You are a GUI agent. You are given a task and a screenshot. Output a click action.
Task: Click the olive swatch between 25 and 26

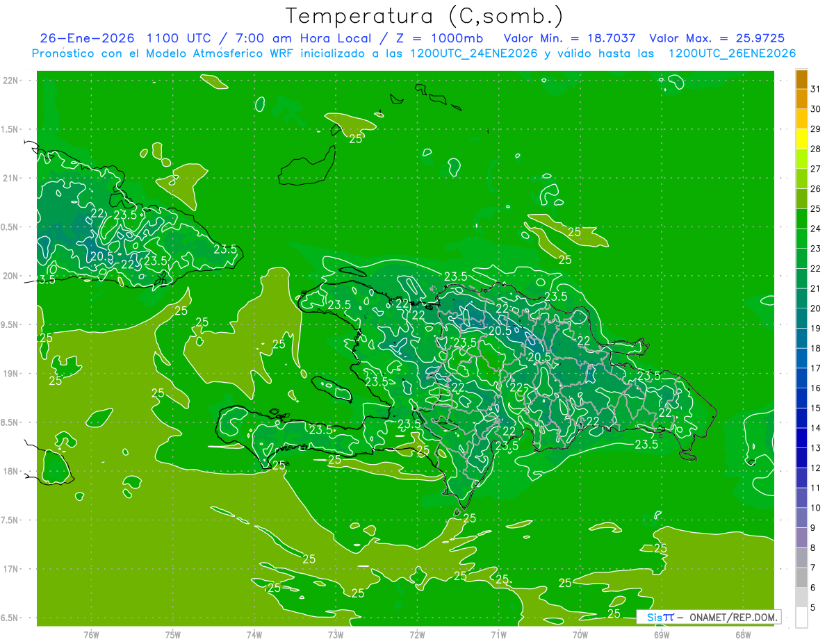[801, 199]
